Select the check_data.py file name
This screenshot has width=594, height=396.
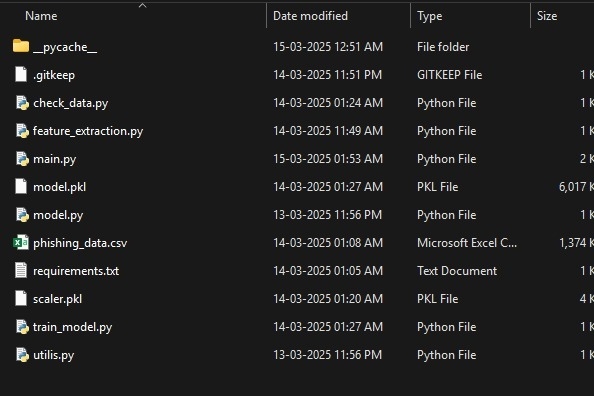(x=70, y=103)
